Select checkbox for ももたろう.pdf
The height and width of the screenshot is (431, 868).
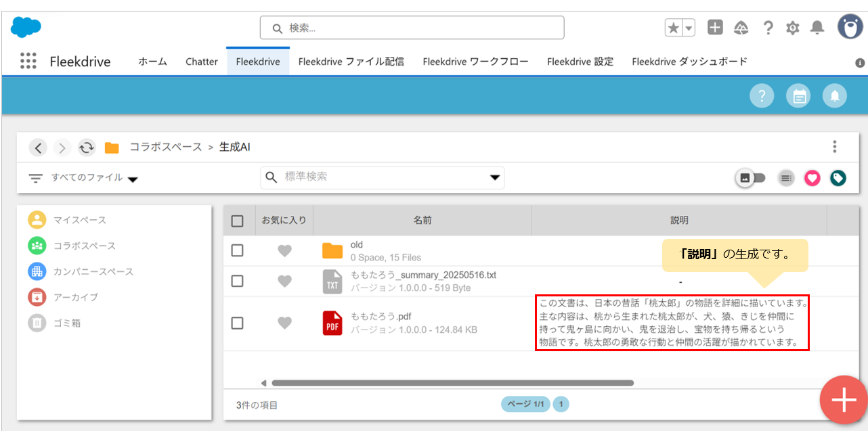[x=237, y=323]
